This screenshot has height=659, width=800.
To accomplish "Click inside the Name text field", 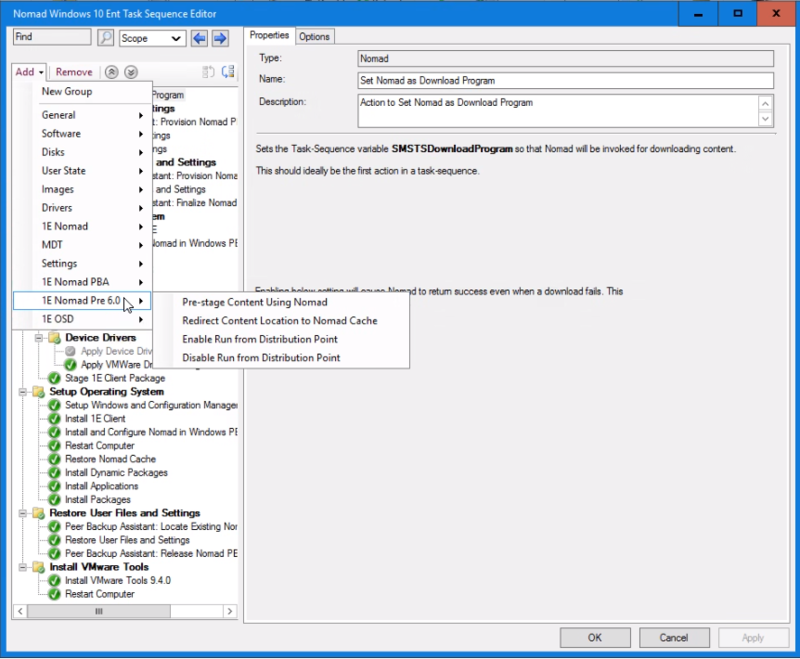I will 500,78.
